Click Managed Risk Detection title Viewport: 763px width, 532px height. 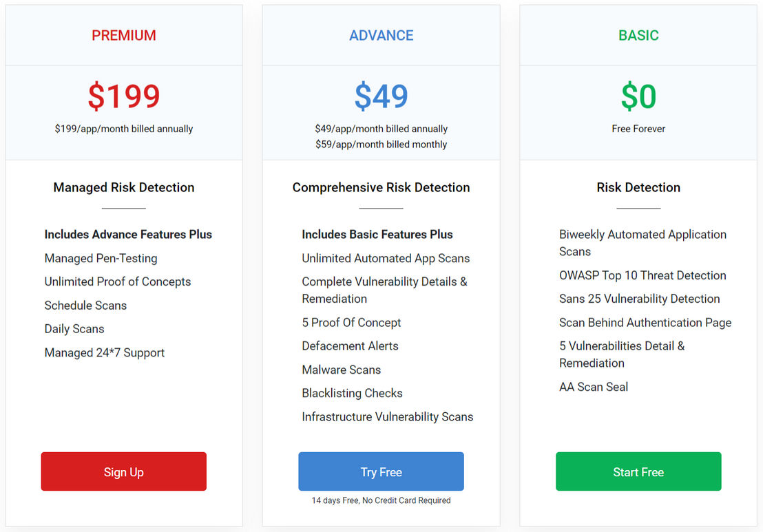point(123,187)
